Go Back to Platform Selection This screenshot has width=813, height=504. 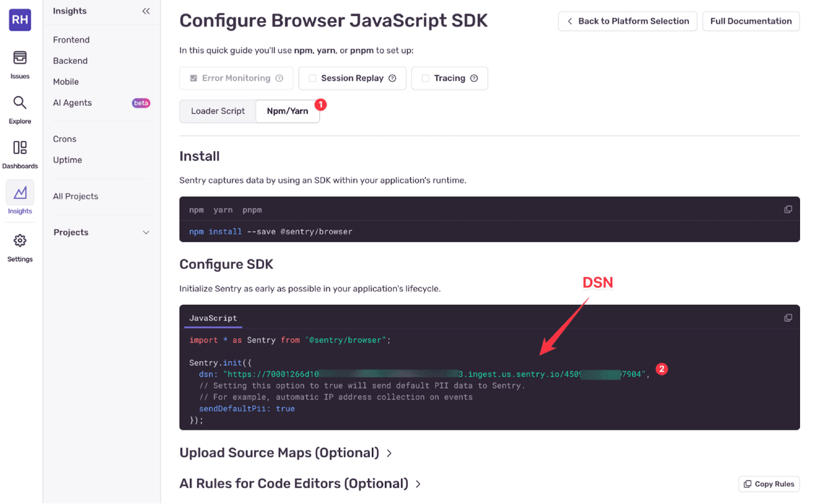click(627, 21)
